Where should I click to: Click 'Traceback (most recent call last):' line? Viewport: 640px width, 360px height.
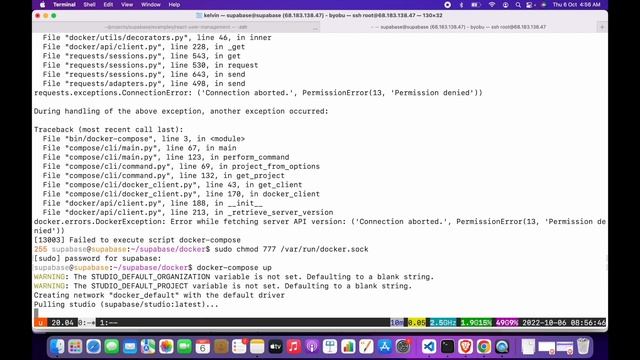(x=109, y=130)
